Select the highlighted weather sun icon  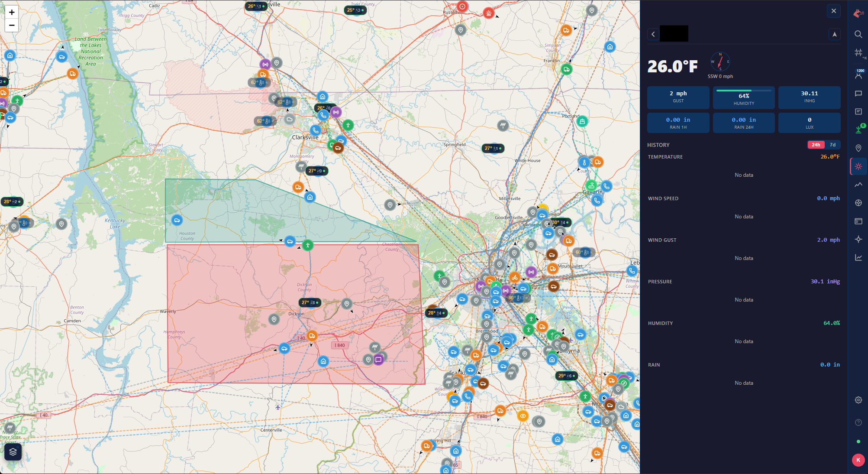pyautogui.click(x=858, y=166)
